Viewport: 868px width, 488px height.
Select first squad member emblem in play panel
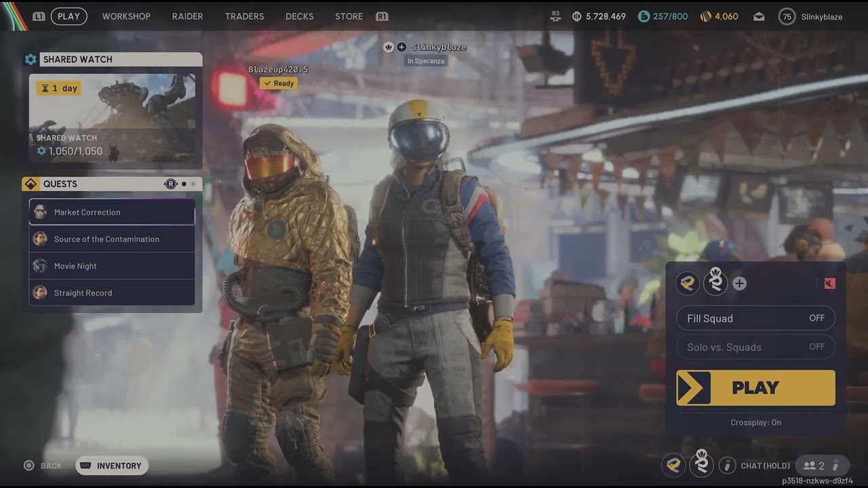click(x=688, y=283)
